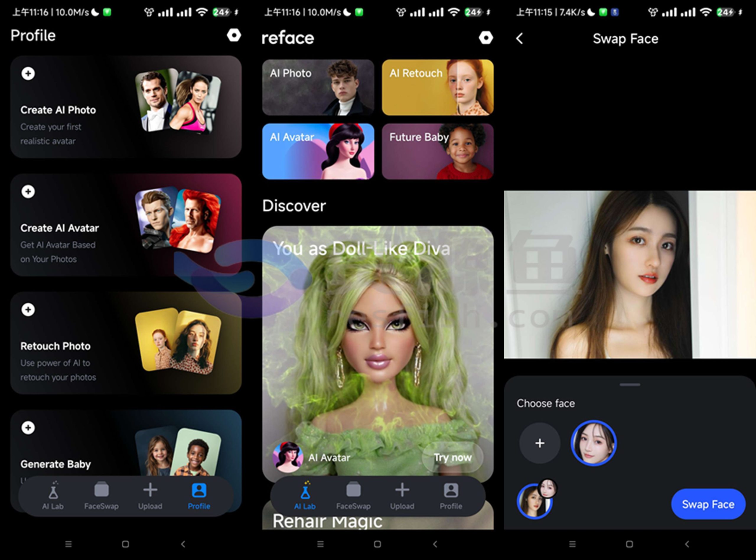Viewport: 756px width, 560px height.
Task: Open Upload tab on Profile screen
Action: [150, 496]
